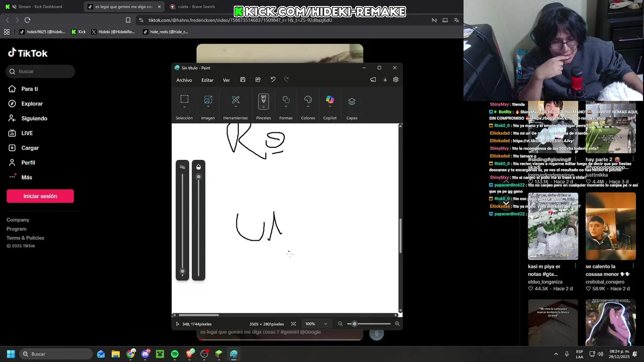This screenshot has height=362, width=644.
Task: Click the Share icon in Paint
Action: 258,79
